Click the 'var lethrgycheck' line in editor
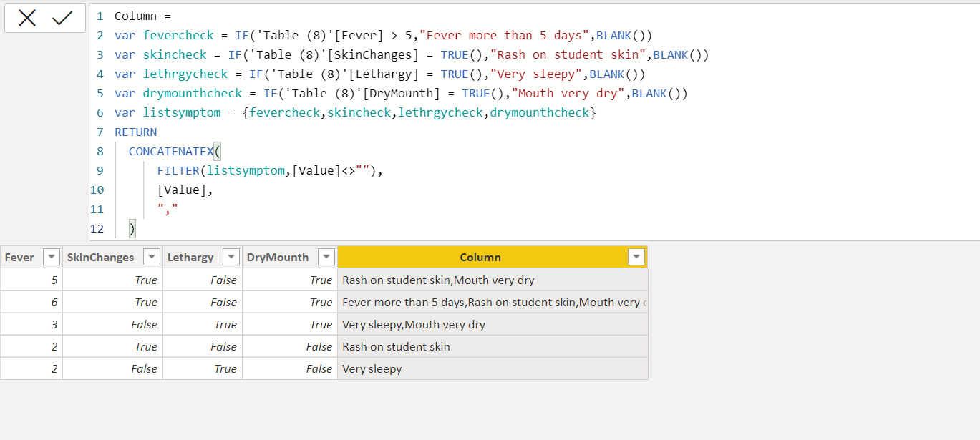The width and height of the screenshot is (980, 440). tap(379, 74)
